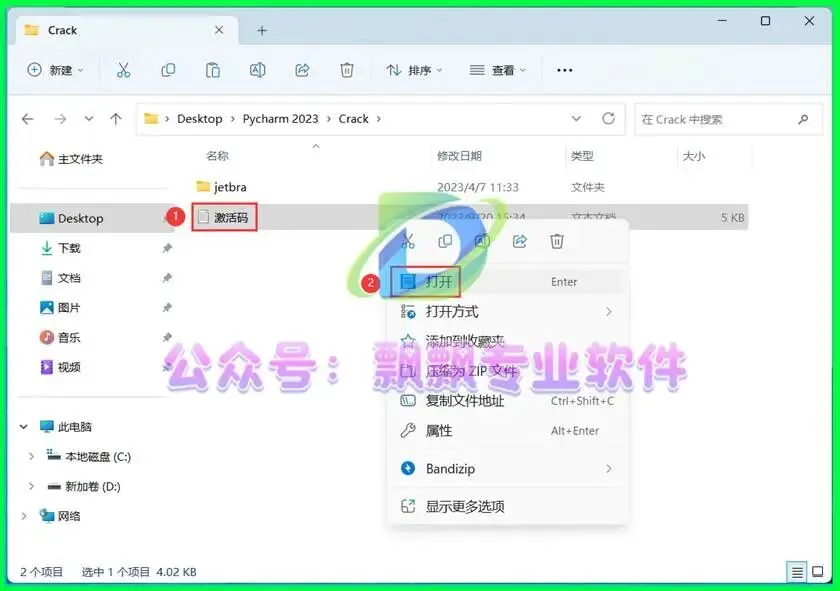
Task: Select 新加卷 (D:) in the sidebar
Action: coord(84,487)
